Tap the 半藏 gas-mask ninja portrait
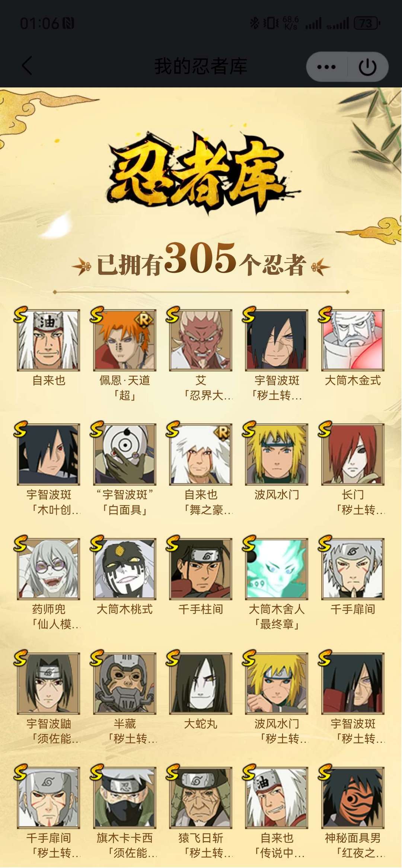This screenshot has width=402, height=868. pyautogui.click(x=124, y=683)
